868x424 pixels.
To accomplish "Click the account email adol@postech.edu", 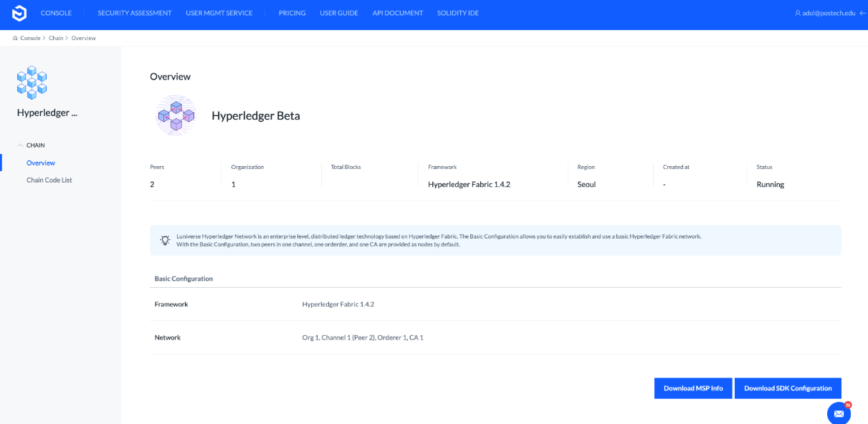I will pyautogui.click(x=829, y=13).
